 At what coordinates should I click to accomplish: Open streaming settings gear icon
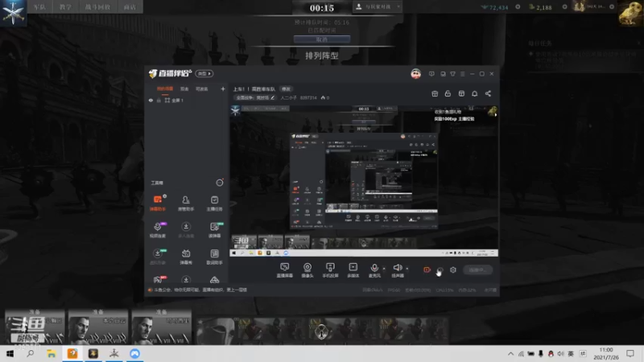tap(453, 269)
